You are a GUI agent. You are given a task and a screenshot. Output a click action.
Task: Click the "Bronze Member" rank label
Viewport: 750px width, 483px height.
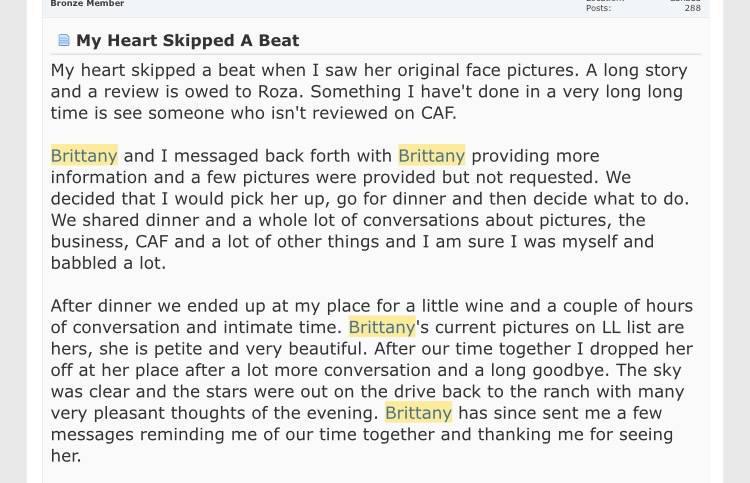point(87,4)
